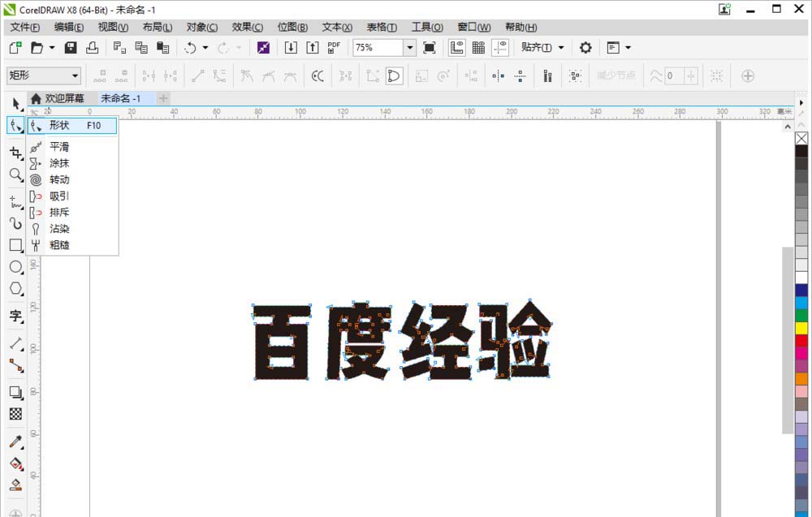Click the Import icon on the standard toolbar

290,47
